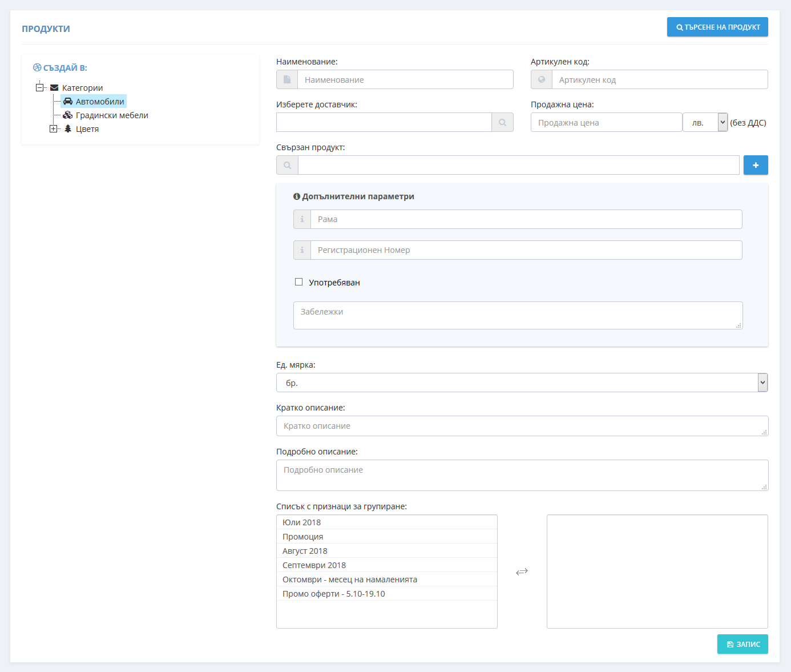Click the globe icon beside Артикулен код field

[x=542, y=79]
